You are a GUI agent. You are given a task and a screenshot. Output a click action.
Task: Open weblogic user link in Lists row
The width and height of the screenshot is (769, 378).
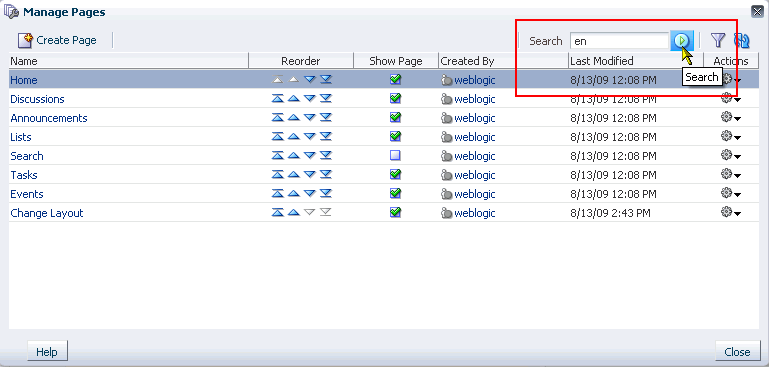[474, 137]
